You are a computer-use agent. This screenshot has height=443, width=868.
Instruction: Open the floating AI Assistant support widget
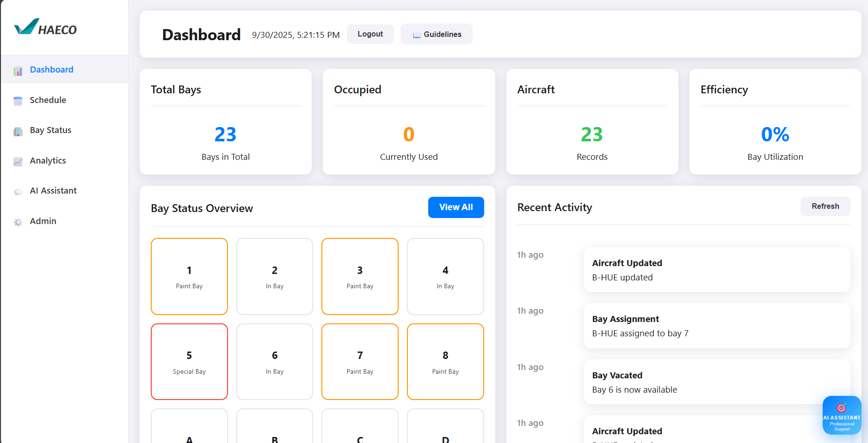pyautogui.click(x=842, y=415)
